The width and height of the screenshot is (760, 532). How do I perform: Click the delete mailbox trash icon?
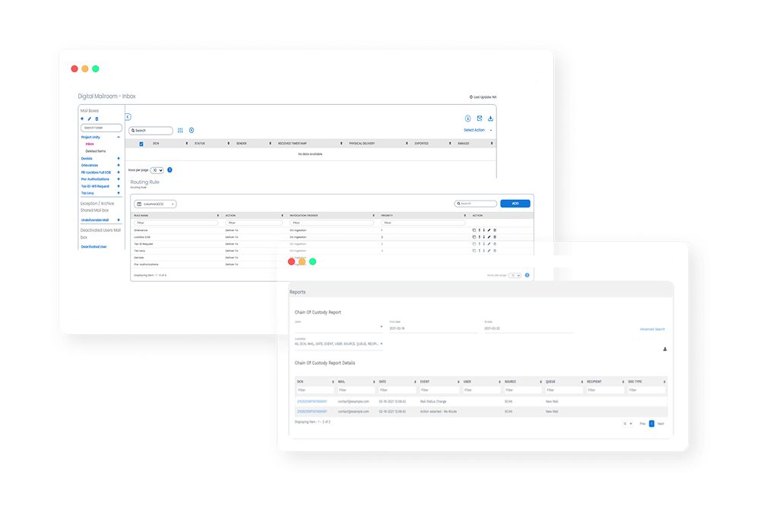(97, 119)
